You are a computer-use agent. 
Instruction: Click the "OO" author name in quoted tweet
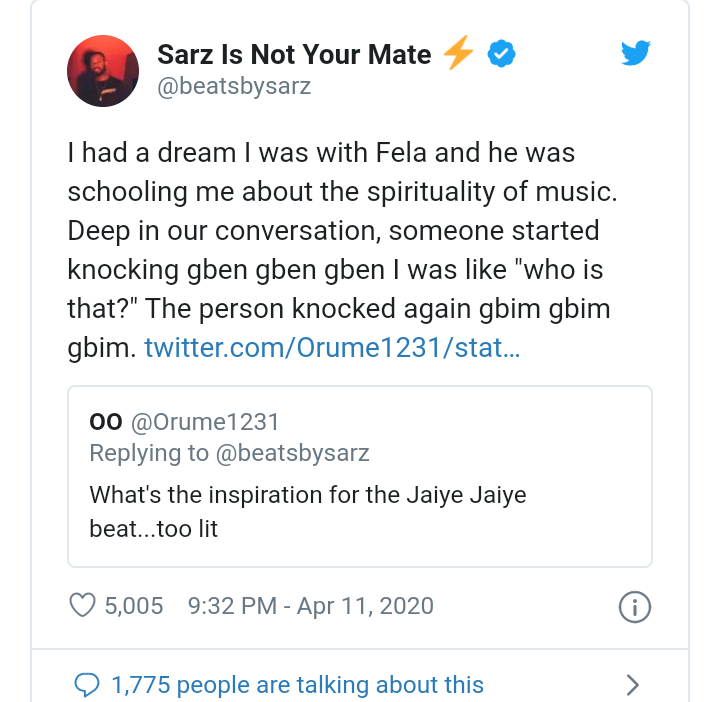click(105, 422)
